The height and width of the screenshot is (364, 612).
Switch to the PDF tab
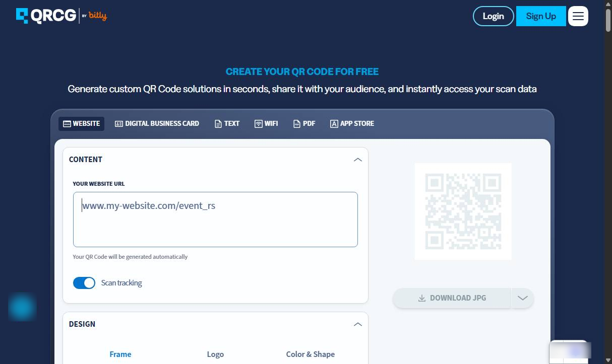pyautogui.click(x=304, y=123)
